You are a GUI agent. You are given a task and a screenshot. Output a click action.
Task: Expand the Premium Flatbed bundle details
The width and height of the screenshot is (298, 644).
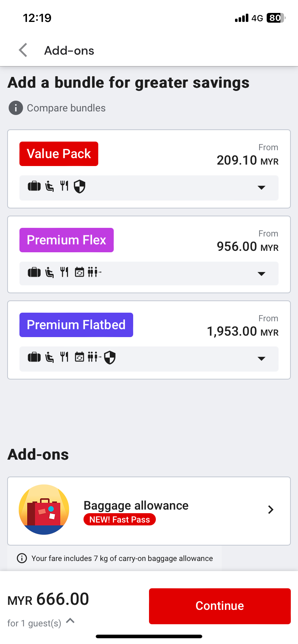(262, 358)
